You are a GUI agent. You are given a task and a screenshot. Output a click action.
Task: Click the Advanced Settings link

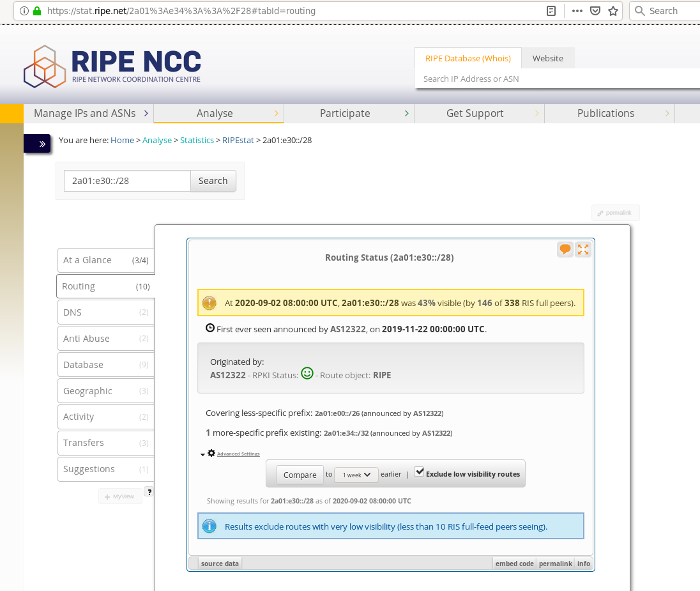[238, 454]
